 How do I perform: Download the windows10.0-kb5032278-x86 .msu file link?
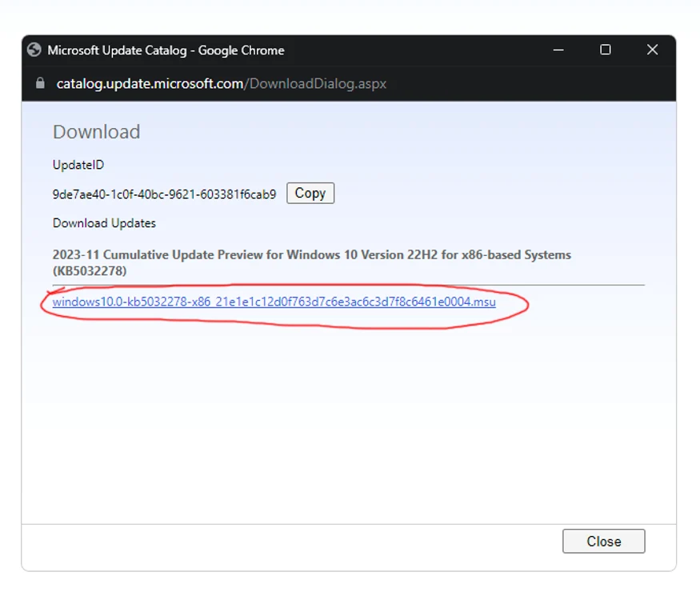(x=274, y=302)
